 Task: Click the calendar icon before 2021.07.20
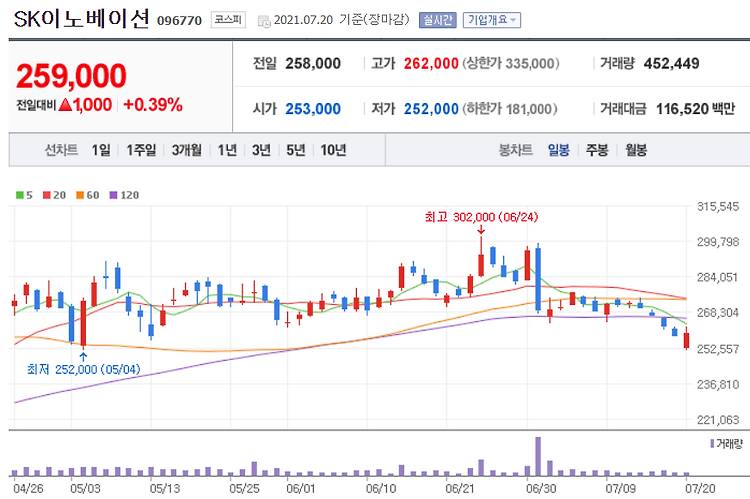tap(264, 22)
